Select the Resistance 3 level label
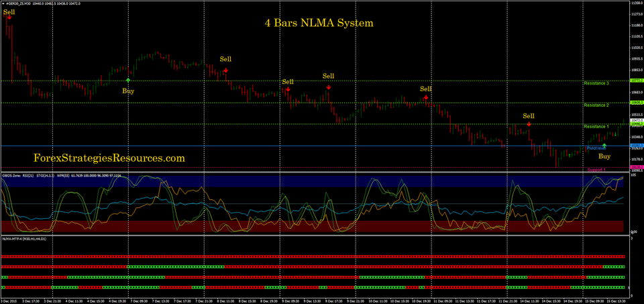Viewport: 644px width, 304px height. (596, 83)
